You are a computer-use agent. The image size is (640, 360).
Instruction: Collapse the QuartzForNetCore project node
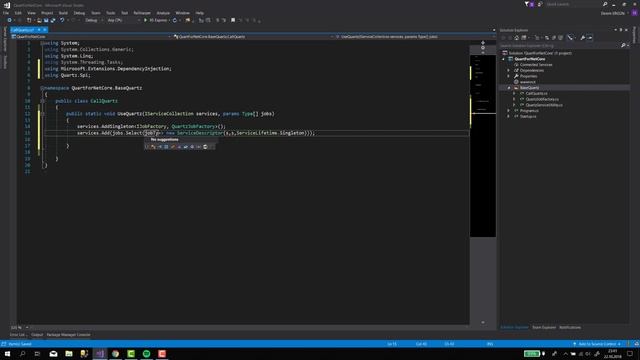pyautogui.click(x=503, y=59)
